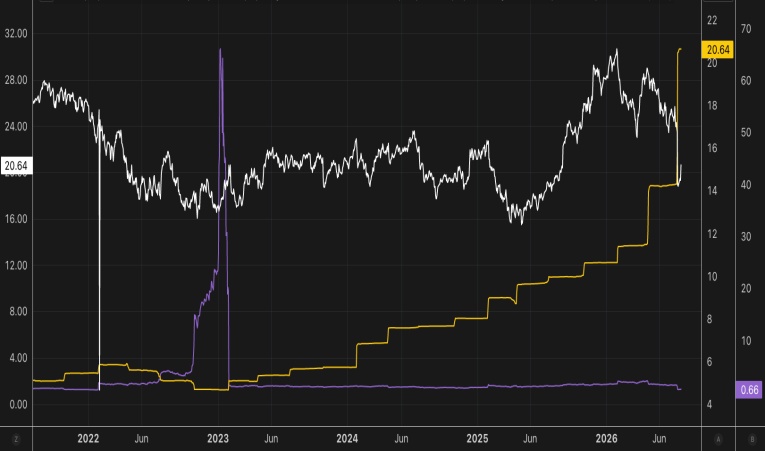
Task: Click the 24.00 tick on left scale
Action: (x=16, y=126)
